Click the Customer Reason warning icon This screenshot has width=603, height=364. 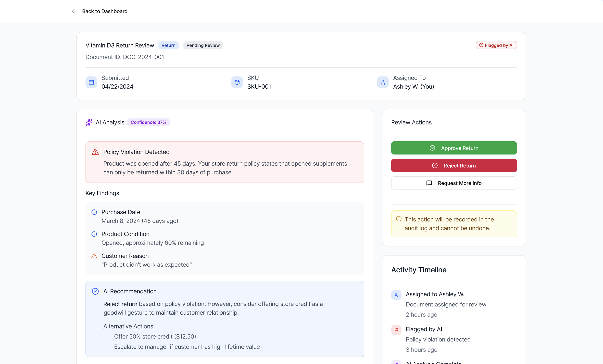[x=94, y=256]
